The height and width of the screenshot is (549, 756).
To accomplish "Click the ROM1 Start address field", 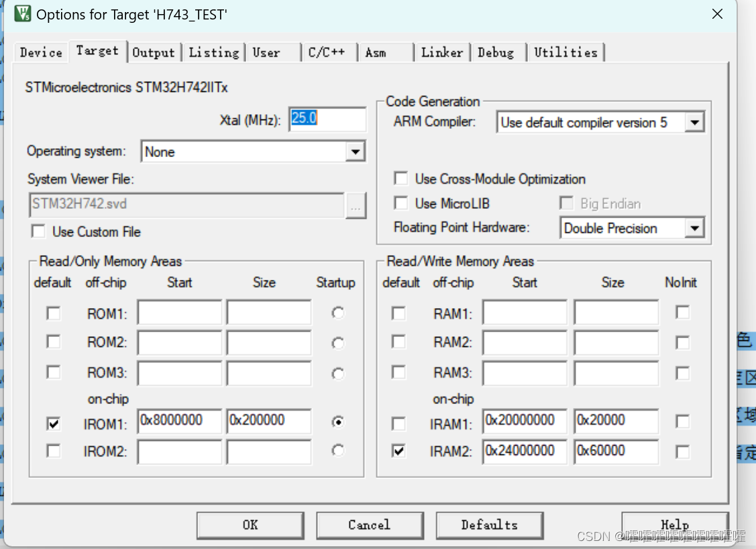I will (x=179, y=313).
